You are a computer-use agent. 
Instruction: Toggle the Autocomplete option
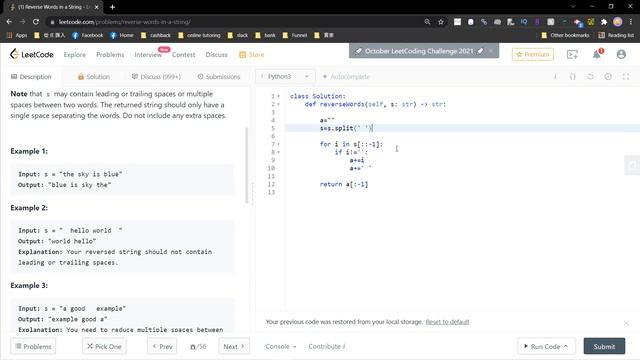pyautogui.click(x=347, y=77)
